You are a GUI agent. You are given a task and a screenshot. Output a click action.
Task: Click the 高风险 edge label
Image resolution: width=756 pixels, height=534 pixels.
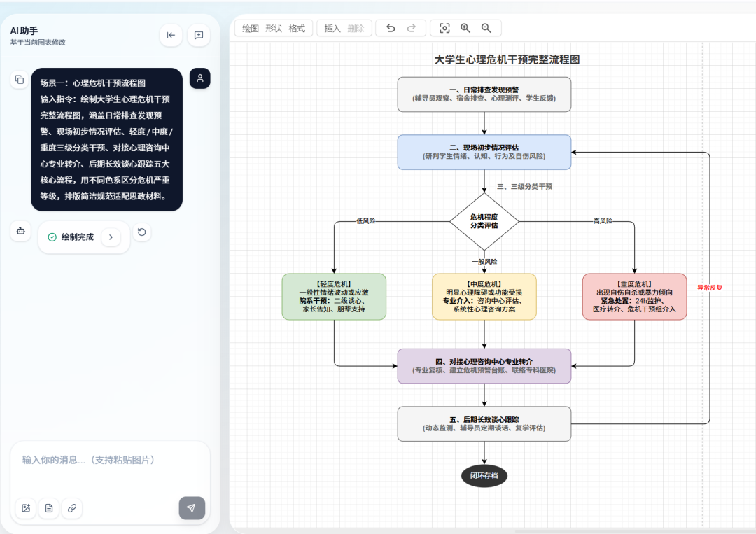[603, 221]
